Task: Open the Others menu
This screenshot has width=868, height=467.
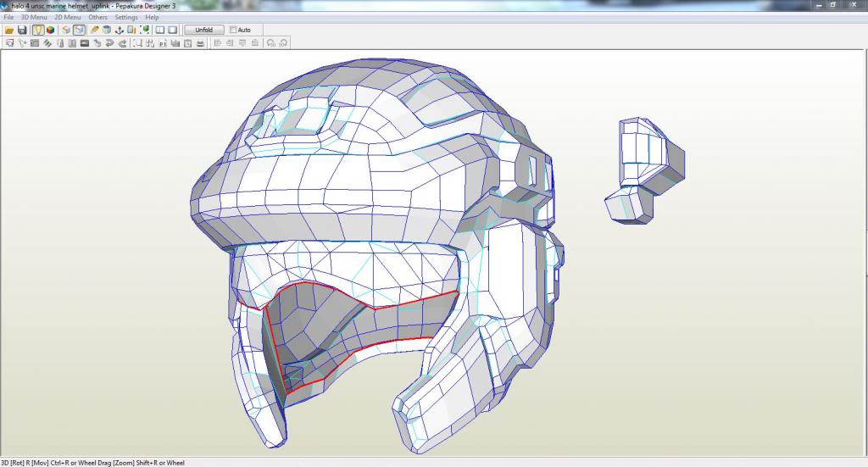Action: pos(97,17)
